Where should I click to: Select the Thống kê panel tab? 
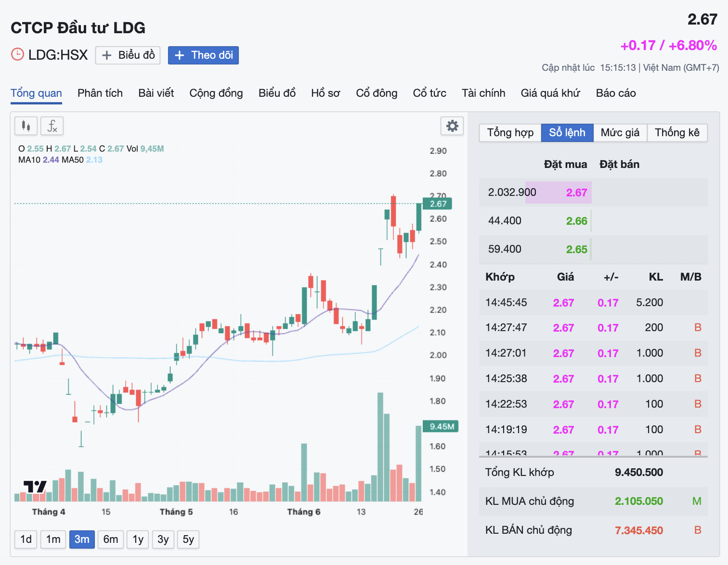click(x=677, y=132)
